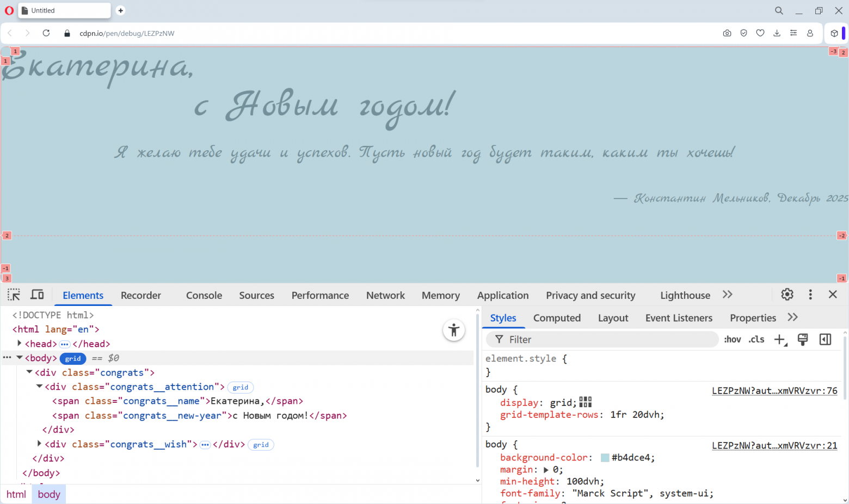The image size is (849, 504).
Task: Switch to the Console tab
Action: point(204,296)
